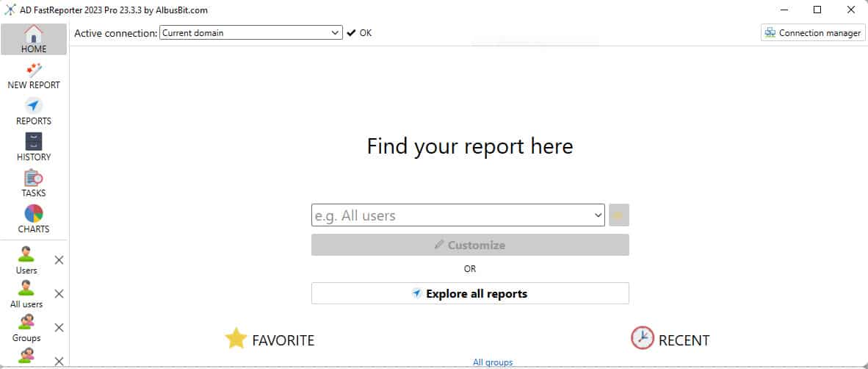Open the CHARTS section

tap(34, 220)
